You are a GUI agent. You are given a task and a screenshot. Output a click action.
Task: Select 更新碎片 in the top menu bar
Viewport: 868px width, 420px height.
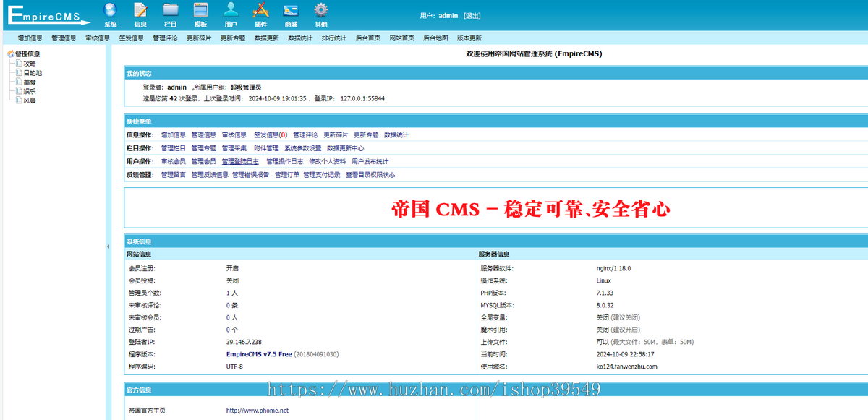[x=199, y=38]
